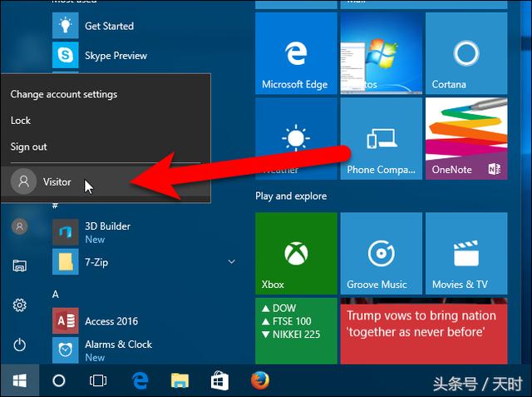Open File Explorer from the Start sidebar
This screenshot has height=397, width=532.
click(20, 265)
